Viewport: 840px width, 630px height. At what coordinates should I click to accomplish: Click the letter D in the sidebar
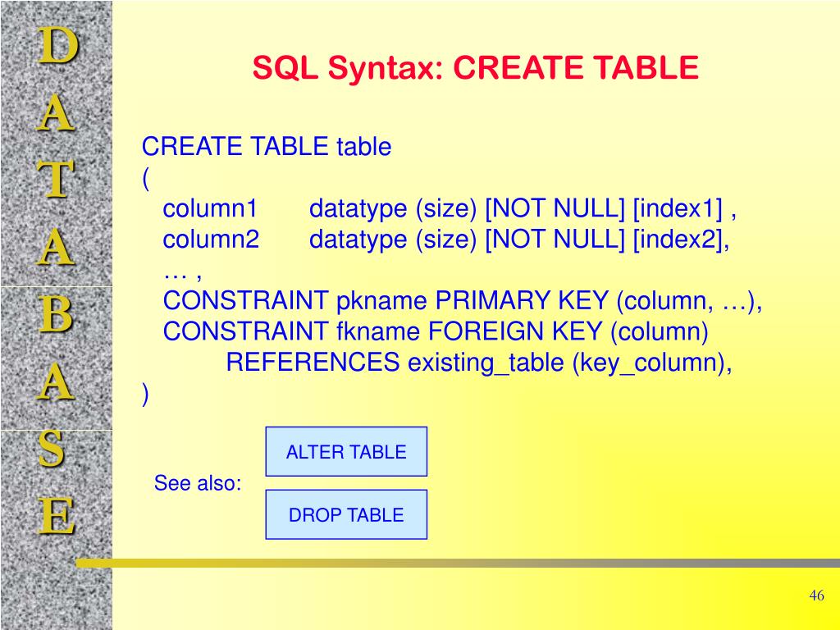(x=57, y=47)
